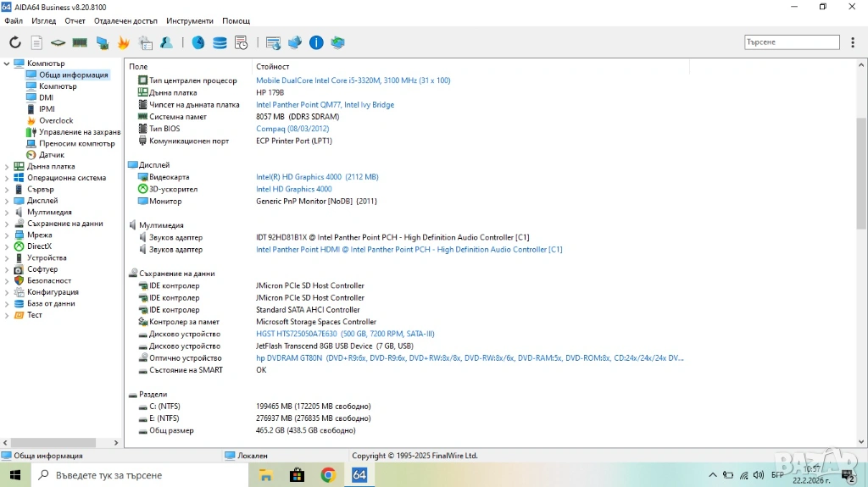
Task: Click the user silhouette toolbar icon
Action: [x=167, y=42]
